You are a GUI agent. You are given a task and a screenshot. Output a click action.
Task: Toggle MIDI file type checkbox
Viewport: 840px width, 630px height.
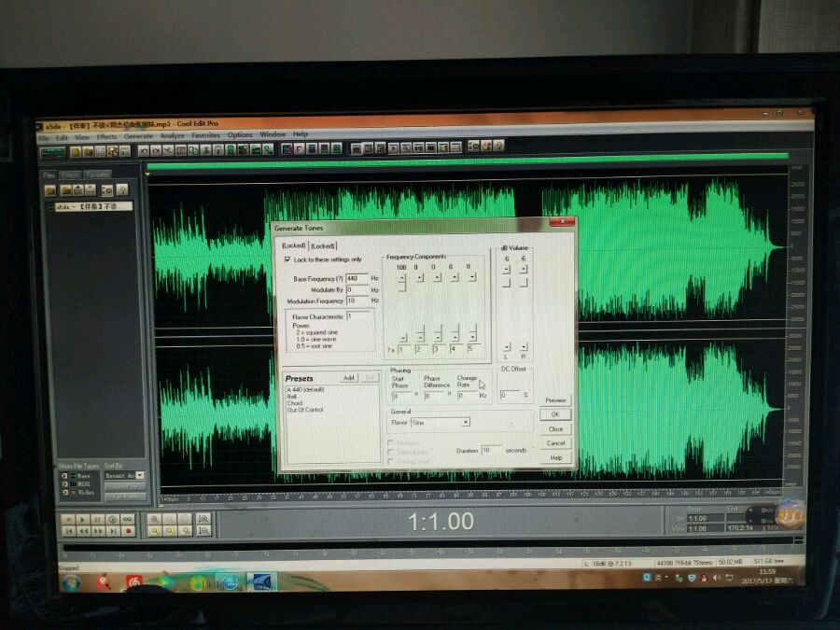[x=64, y=483]
